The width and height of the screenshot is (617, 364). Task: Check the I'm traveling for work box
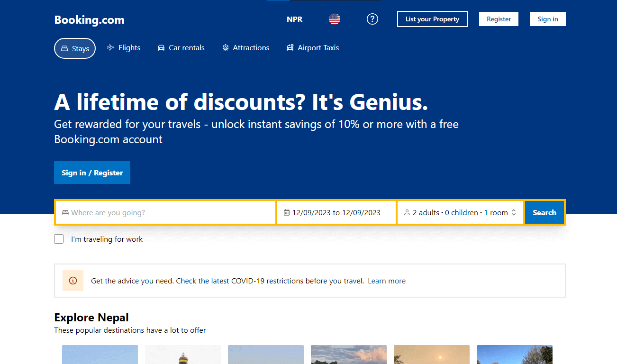click(59, 239)
